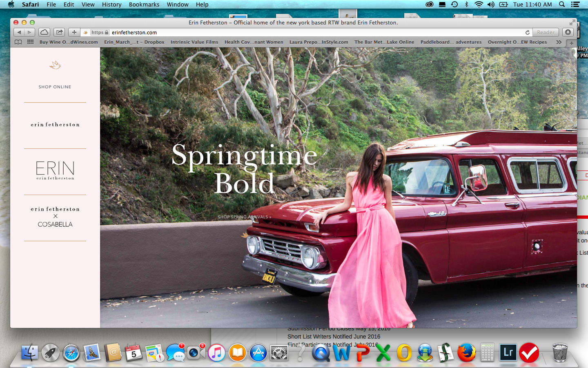588x368 pixels.
Task: Open Top Sites grid icon
Action: [30, 42]
